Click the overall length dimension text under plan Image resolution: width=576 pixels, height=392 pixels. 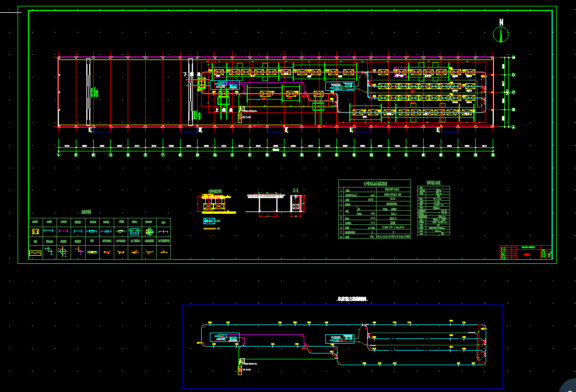[276, 150]
